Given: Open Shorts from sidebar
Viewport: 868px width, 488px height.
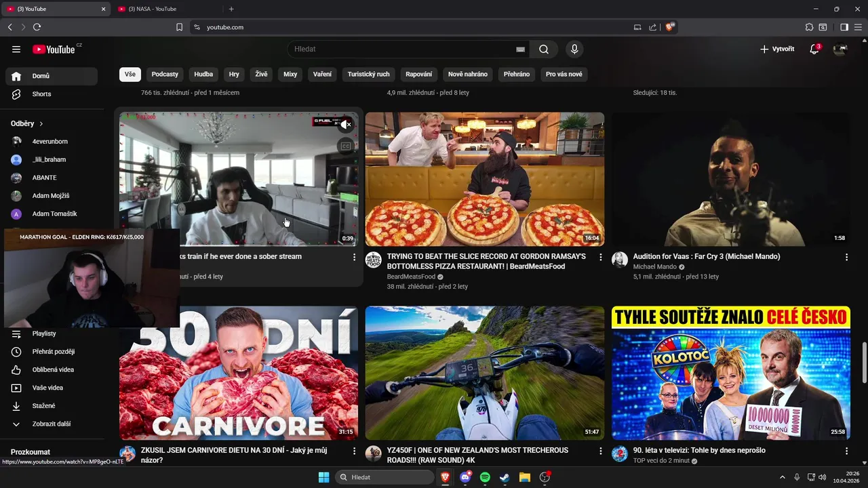Looking at the screenshot, I should click(52, 94).
